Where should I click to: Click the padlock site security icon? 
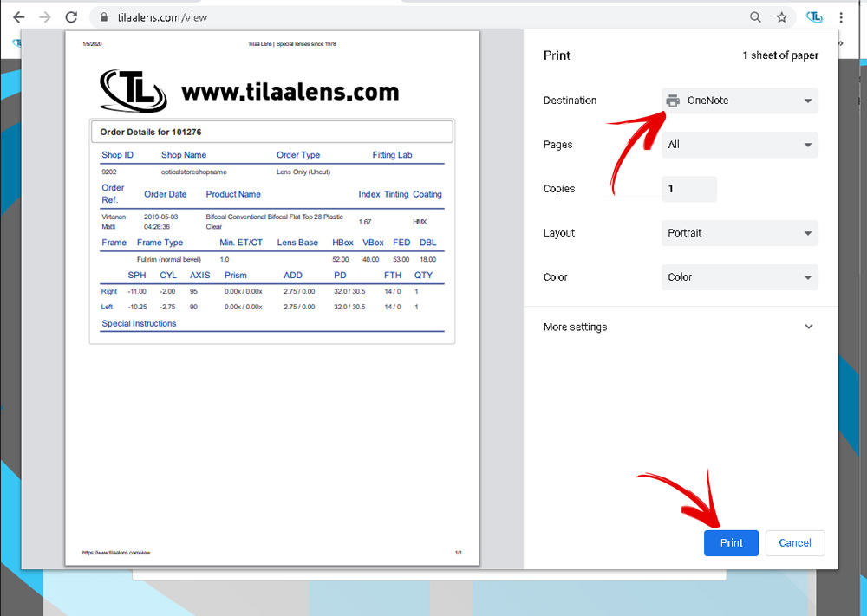coord(103,17)
